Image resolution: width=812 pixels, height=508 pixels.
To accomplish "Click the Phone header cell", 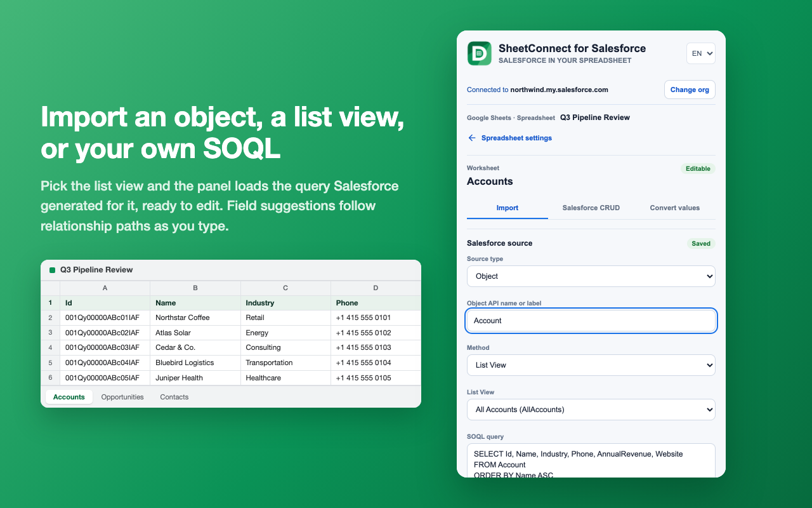I will [376, 303].
